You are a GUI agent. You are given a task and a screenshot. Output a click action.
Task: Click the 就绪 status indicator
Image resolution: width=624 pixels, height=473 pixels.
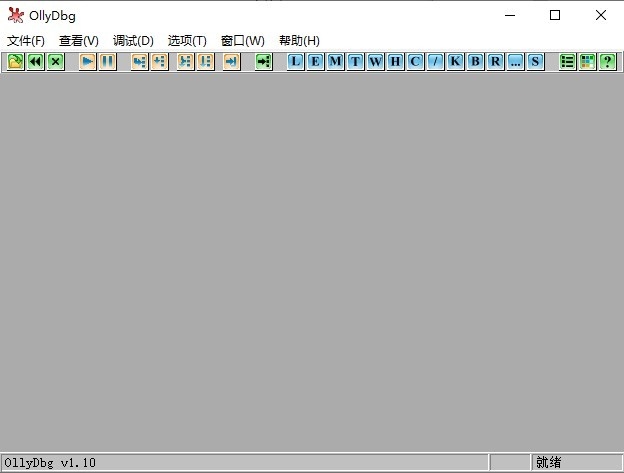[x=548, y=462]
